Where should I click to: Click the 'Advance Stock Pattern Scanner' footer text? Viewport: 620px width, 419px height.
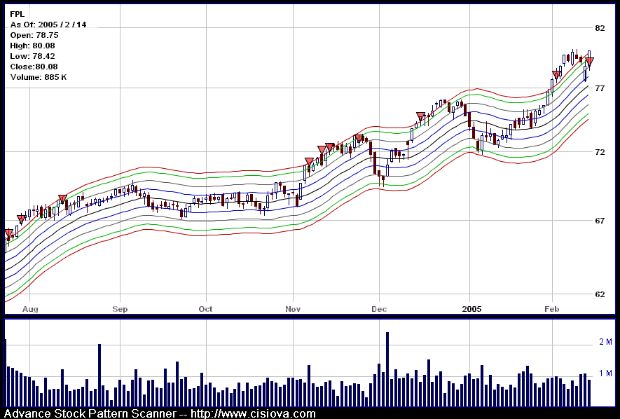click(90, 414)
